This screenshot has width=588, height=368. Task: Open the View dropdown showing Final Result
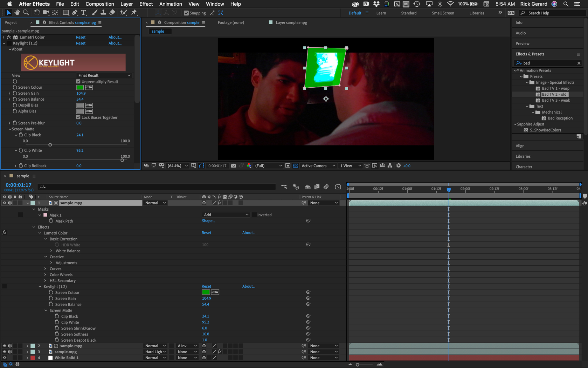coord(104,75)
